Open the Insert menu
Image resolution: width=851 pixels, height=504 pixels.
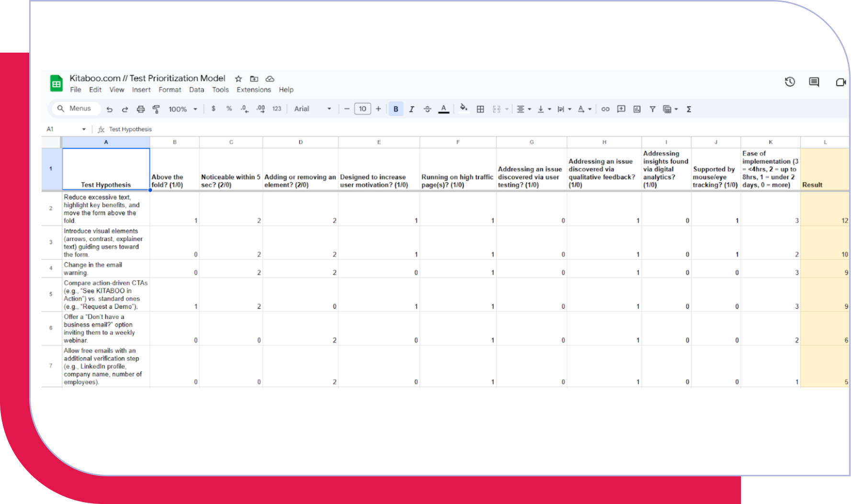pos(141,90)
